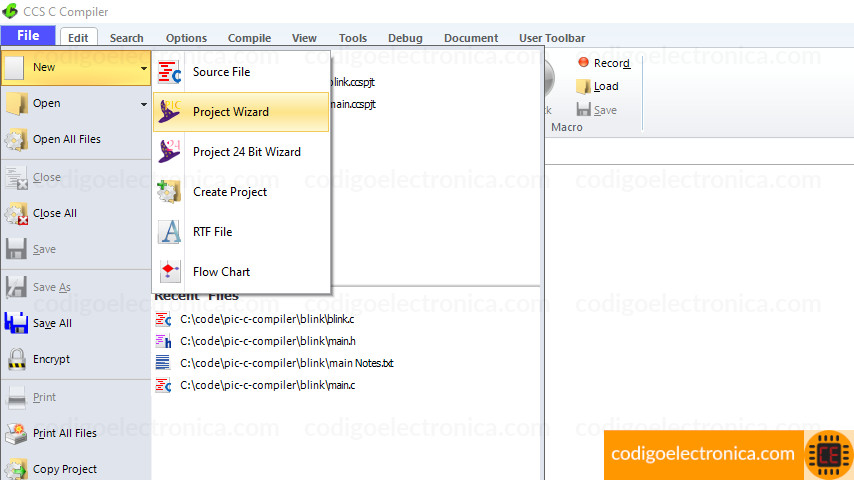The image size is (854, 480).
Task: Click the red Record macro icon
Action: (583, 62)
